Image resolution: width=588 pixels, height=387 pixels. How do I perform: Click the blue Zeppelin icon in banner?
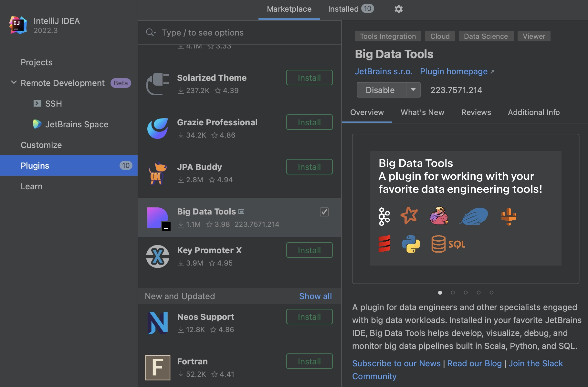[x=474, y=216]
